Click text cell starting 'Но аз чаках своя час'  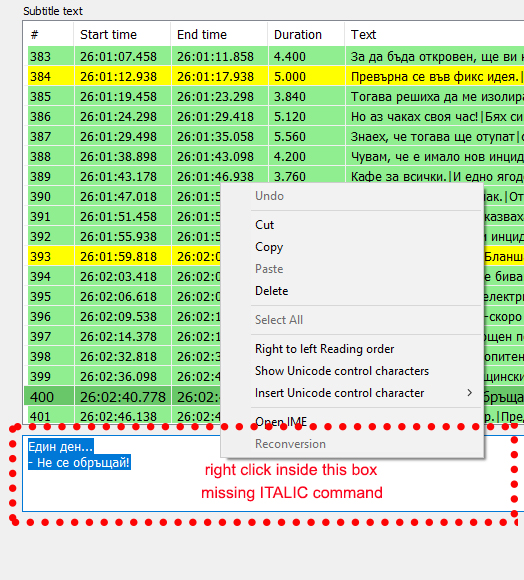click(435, 117)
